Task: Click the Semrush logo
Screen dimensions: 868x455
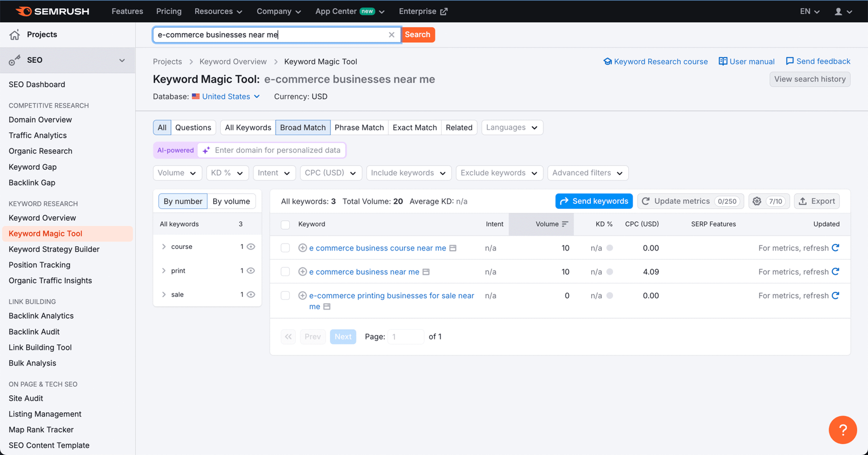Action: (x=53, y=11)
